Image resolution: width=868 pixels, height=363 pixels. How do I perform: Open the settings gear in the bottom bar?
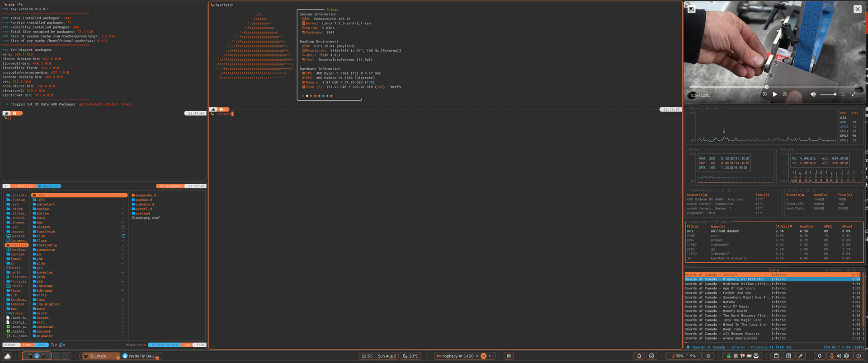847,356
